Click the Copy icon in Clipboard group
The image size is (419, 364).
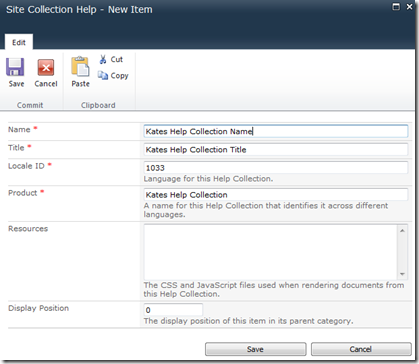tap(103, 75)
